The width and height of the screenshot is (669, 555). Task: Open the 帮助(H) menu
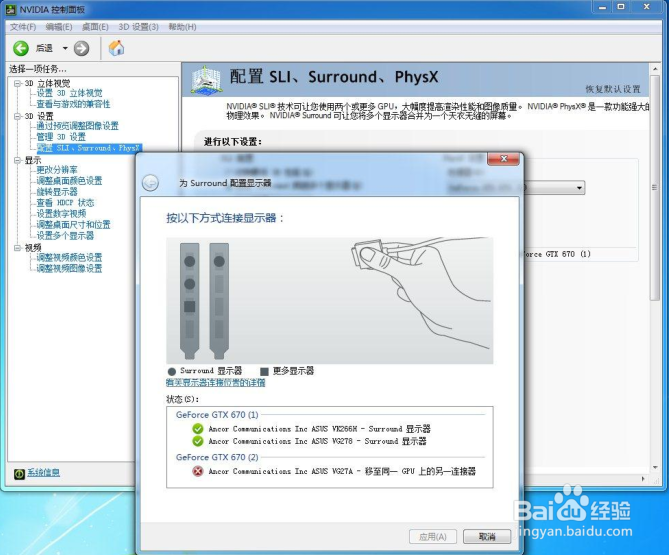pos(182,27)
